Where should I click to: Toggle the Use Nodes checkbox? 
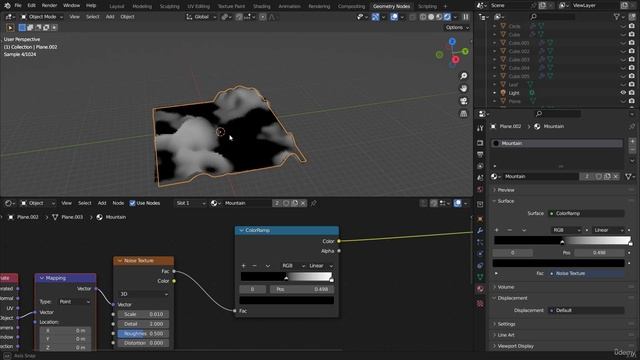[x=132, y=203]
